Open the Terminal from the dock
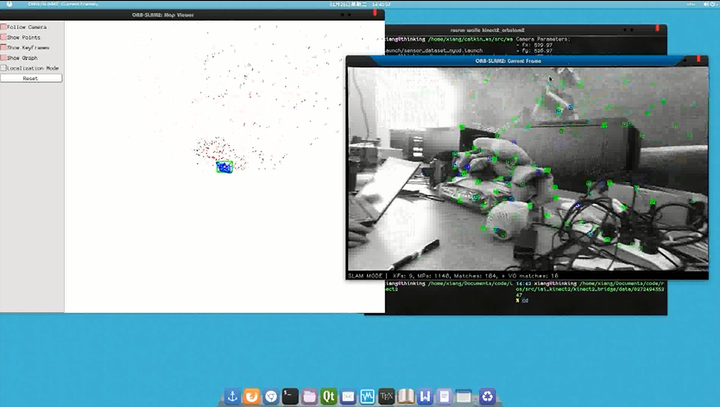This screenshot has height=407, width=720. point(290,396)
